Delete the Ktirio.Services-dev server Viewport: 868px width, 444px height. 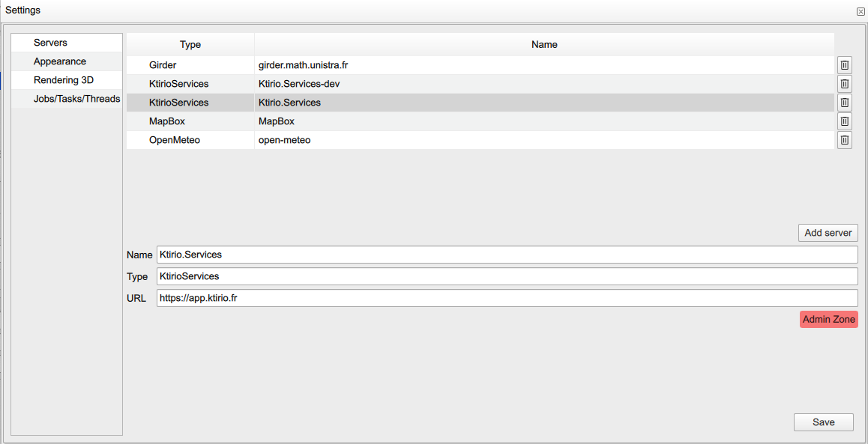pyautogui.click(x=844, y=84)
